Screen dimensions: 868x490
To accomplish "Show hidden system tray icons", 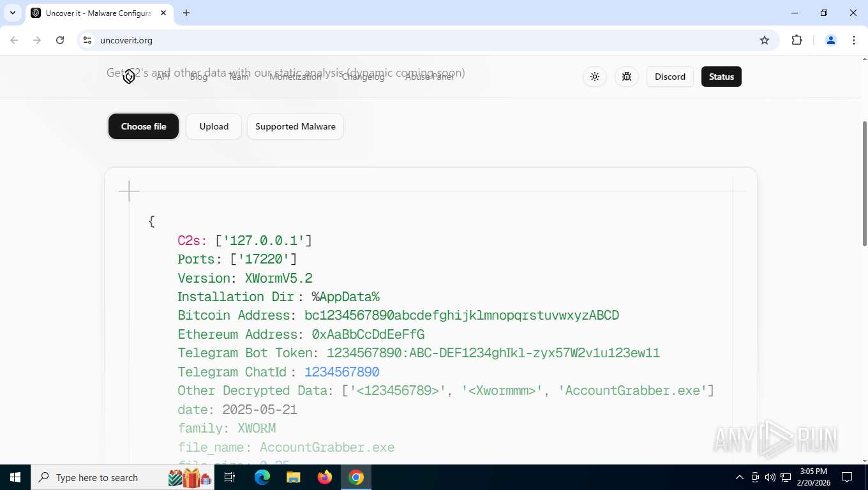I will click(740, 477).
